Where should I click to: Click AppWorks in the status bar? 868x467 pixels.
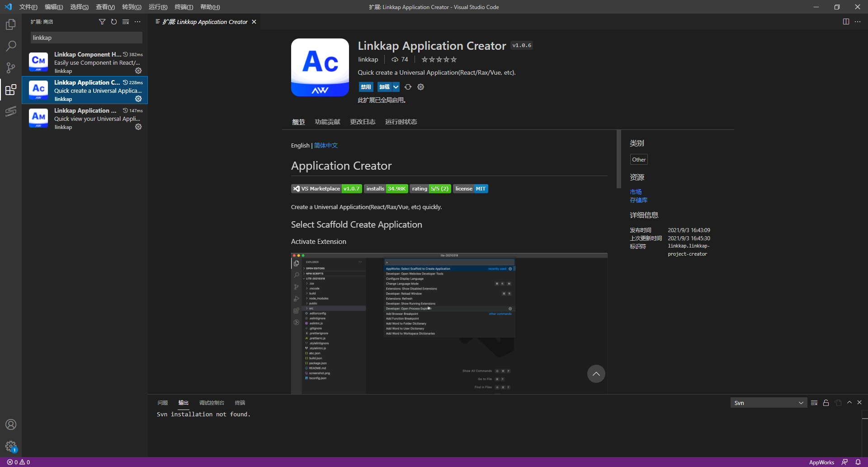click(x=821, y=462)
